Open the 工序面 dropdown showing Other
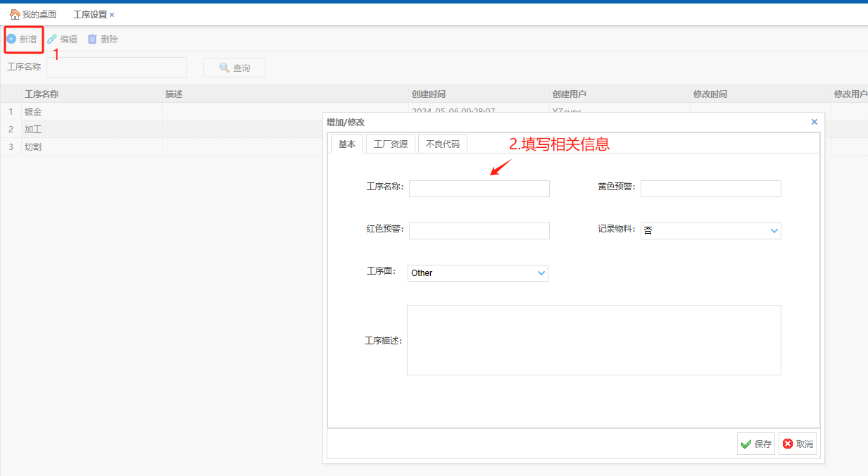 [x=541, y=273]
